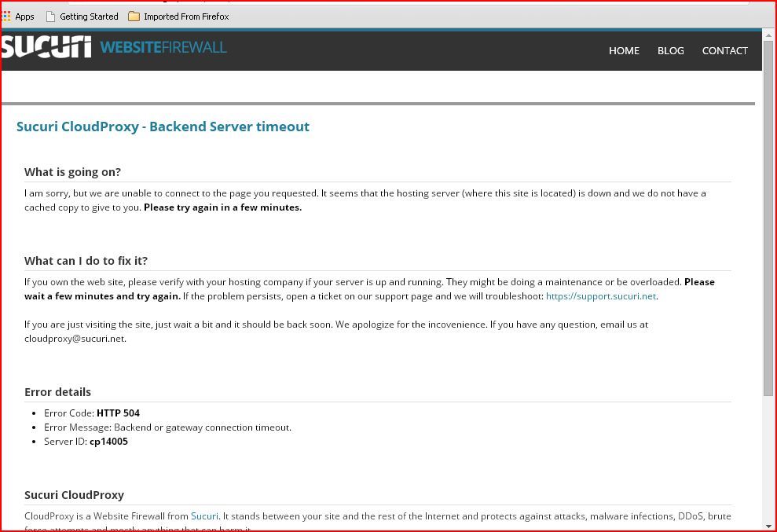The height and width of the screenshot is (532, 777).
Task: Click the 'cloudproxy@sucuri.net' email text
Action: point(75,339)
